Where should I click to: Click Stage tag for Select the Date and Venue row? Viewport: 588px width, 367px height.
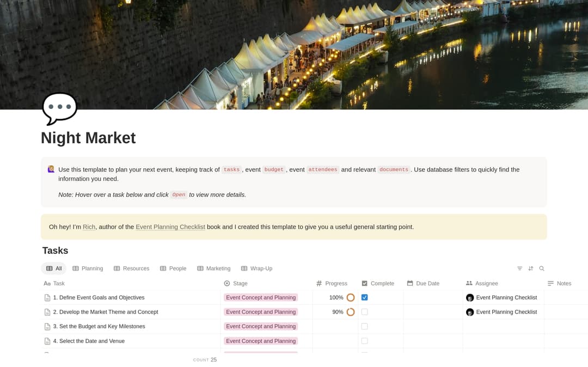coord(261,341)
